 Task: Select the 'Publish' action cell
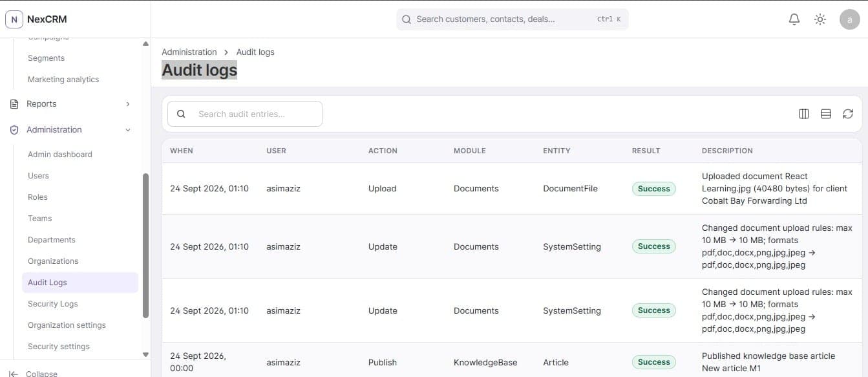click(x=383, y=363)
